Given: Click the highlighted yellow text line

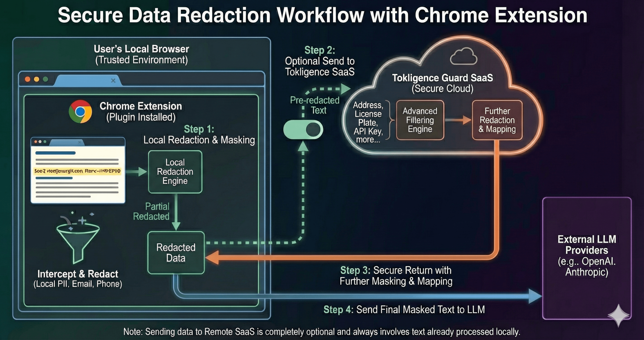Looking at the screenshot, I should point(78,171).
